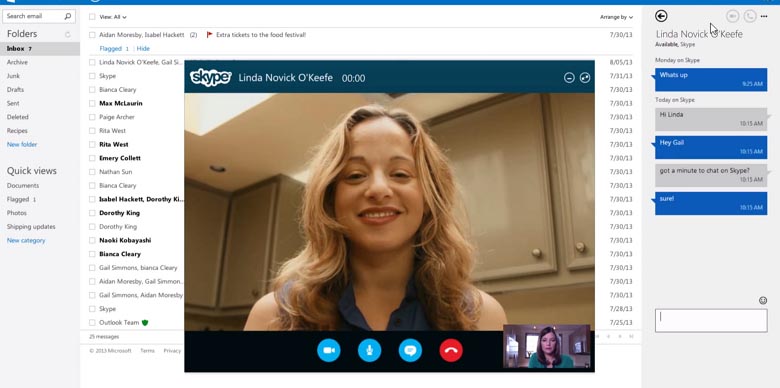Create a New folder link
The width and height of the screenshot is (780, 388).
tap(22, 144)
